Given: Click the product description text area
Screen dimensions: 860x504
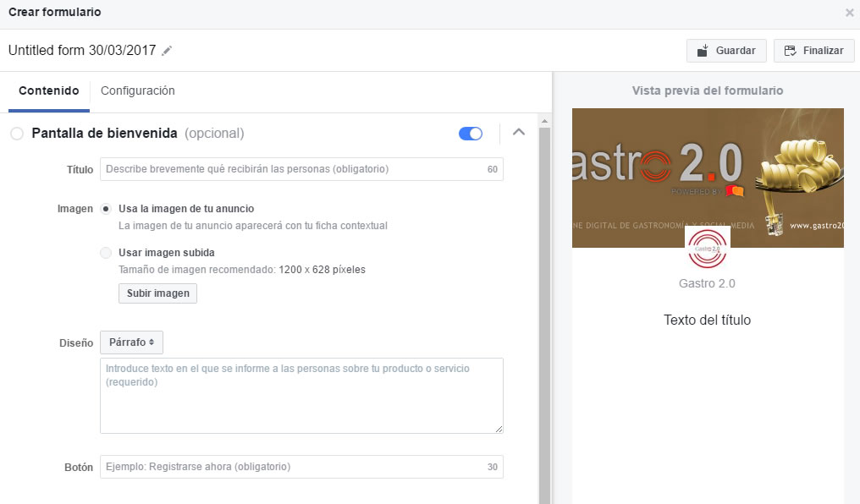Looking at the screenshot, I should point(301,393).
